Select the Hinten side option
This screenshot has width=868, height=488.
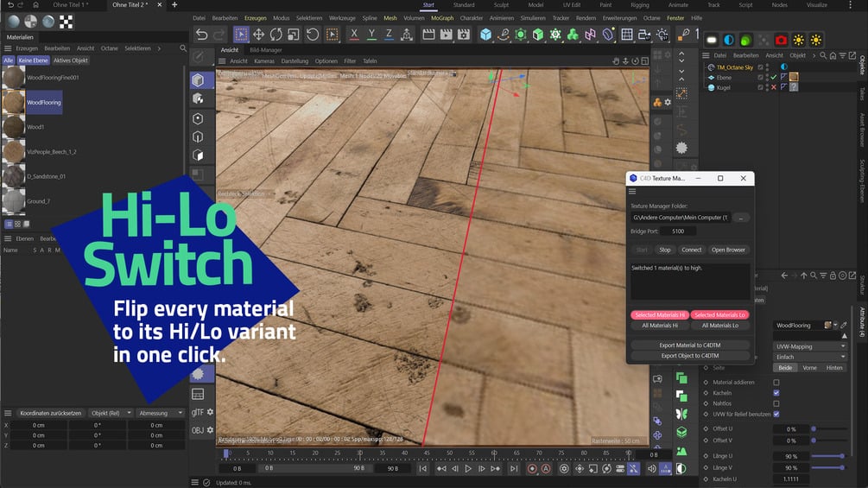[x=833, y=368]
